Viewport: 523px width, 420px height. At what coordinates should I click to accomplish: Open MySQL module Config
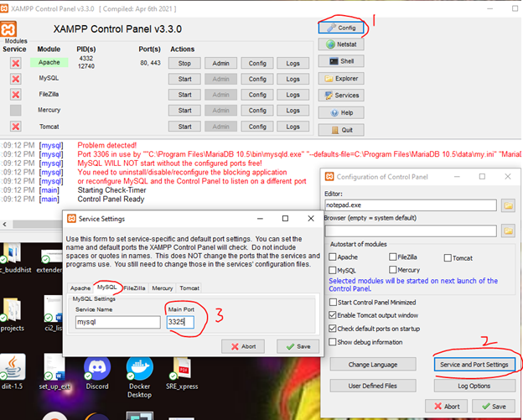[257, 79]
